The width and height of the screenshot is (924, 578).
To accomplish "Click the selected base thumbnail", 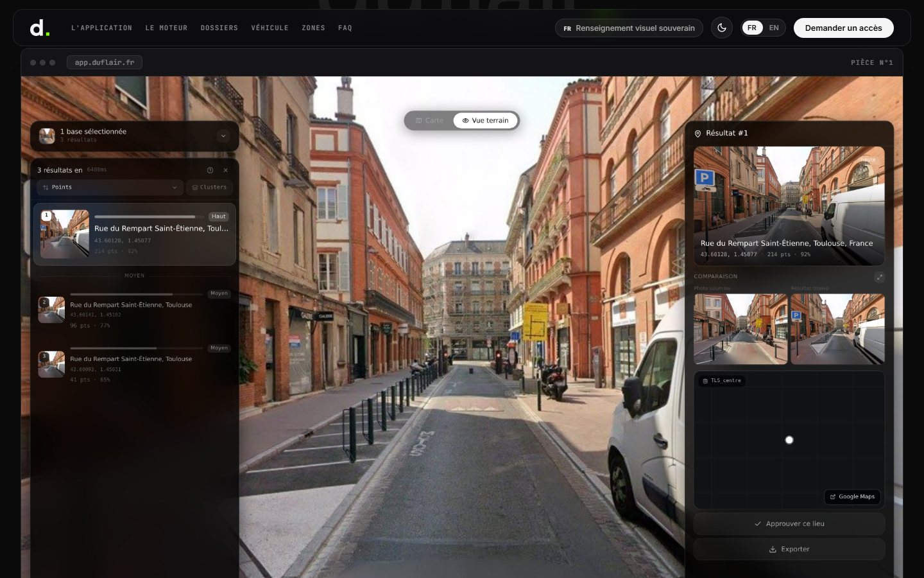I will pyautogui.click(x=47, y=136).
